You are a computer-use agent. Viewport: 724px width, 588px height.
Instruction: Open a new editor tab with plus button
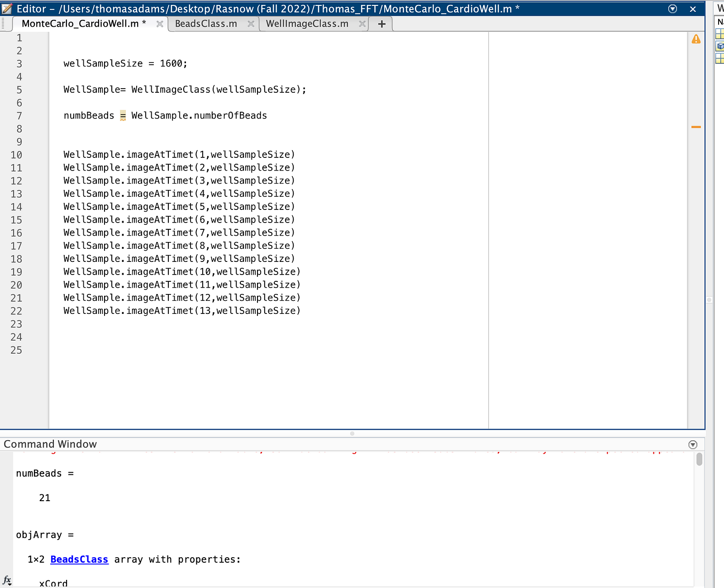click(x=381, y=24)
